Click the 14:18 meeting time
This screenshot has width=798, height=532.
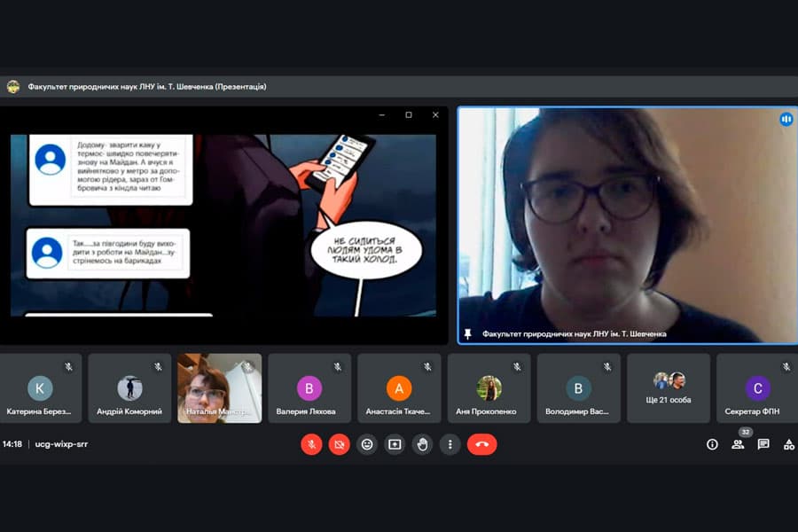pos(12,444)
